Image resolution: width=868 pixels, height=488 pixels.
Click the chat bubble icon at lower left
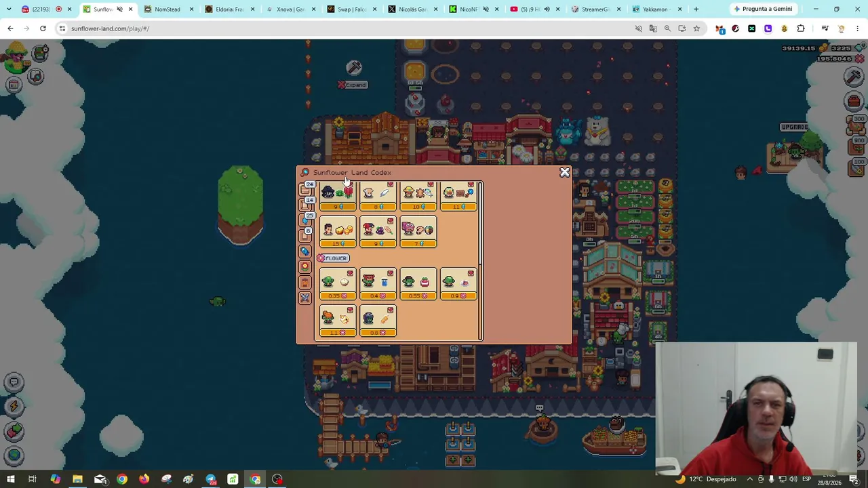click(x=14, y=382)
